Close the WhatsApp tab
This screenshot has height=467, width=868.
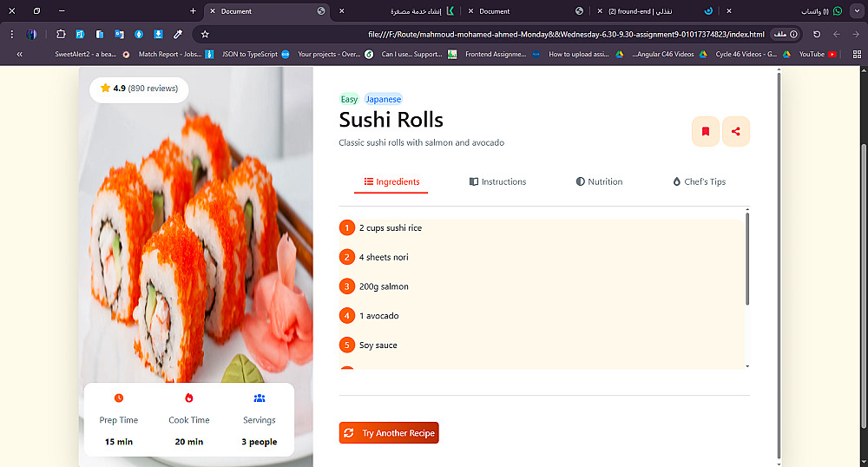coord(729,11)
